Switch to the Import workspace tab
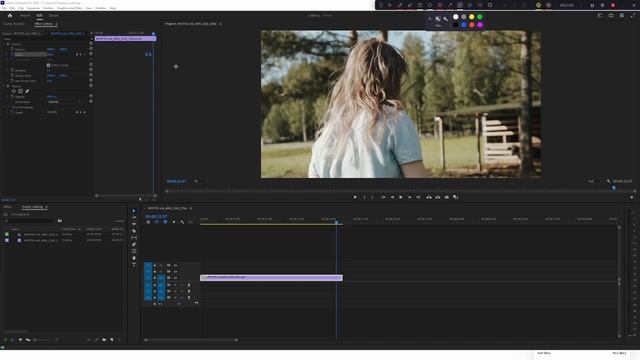This screenshot has width=640, height=360. click(25, 16)
